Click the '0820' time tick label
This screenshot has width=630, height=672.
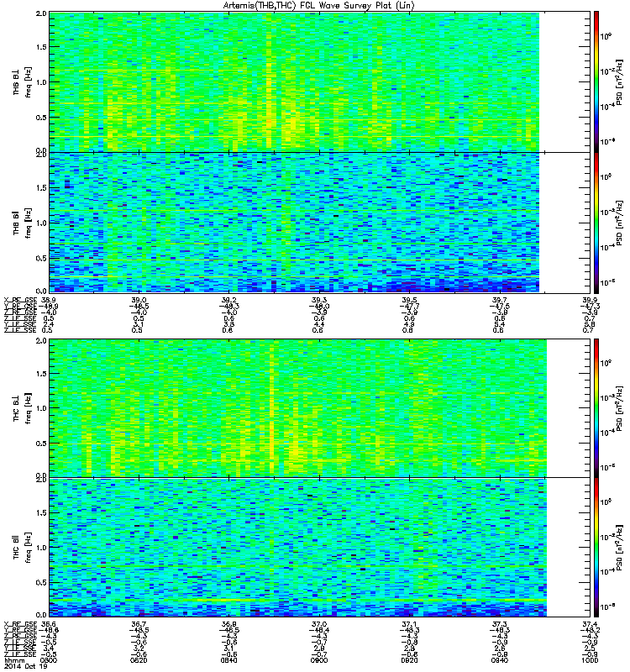[x=139, y=660]
